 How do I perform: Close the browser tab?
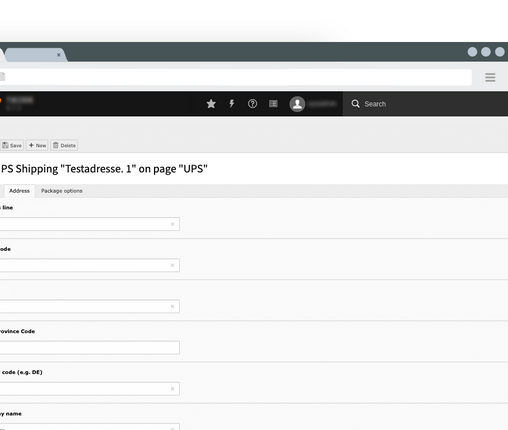point(59,55)
